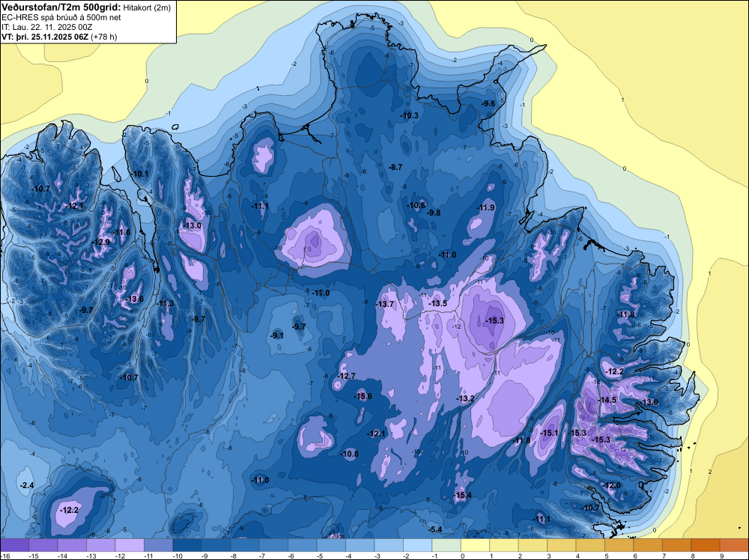Select the -2.4 temperature label
This screenshot has width=749, height=560.
pyautogui.click(x=27, y=485)
